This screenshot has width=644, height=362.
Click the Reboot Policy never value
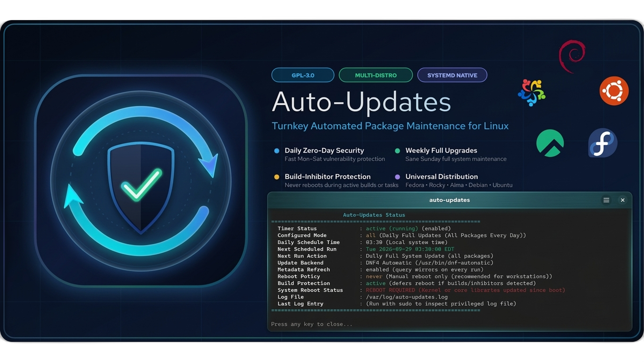point(374,277)
